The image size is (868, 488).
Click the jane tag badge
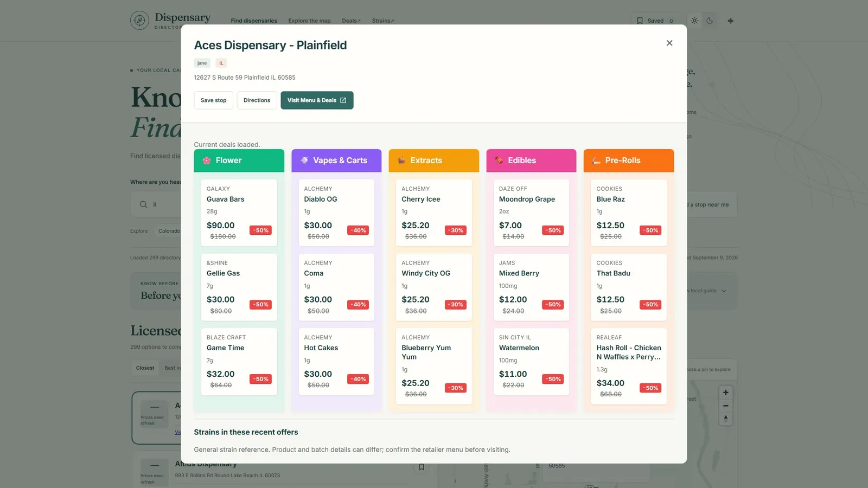(x=202, y=63)
